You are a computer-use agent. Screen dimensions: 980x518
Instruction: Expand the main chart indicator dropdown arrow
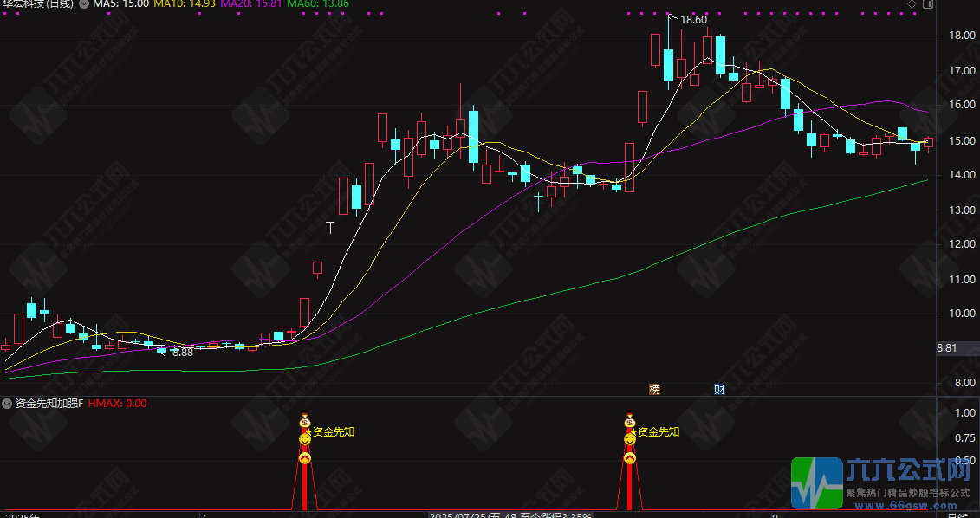83,4
